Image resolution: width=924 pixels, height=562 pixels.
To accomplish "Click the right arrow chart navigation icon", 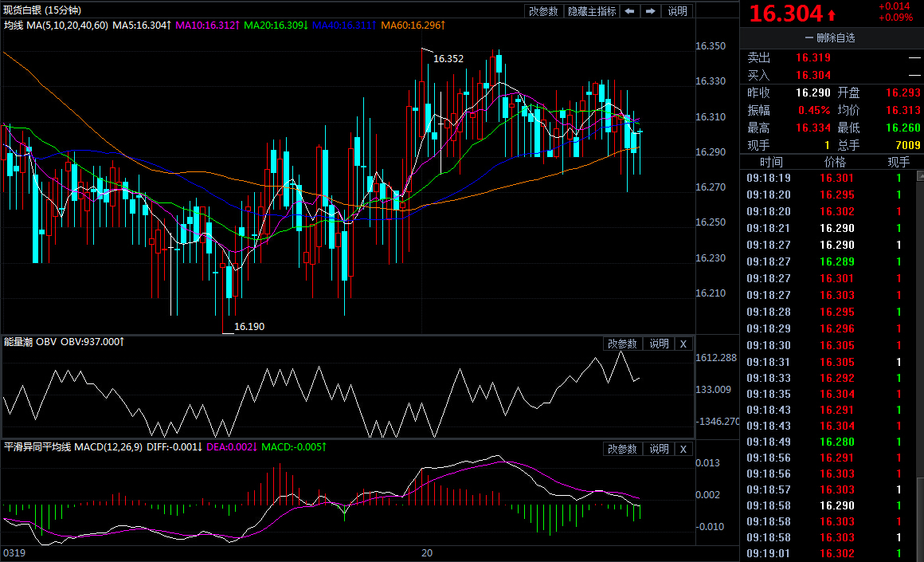I will [x=651, y=11].
